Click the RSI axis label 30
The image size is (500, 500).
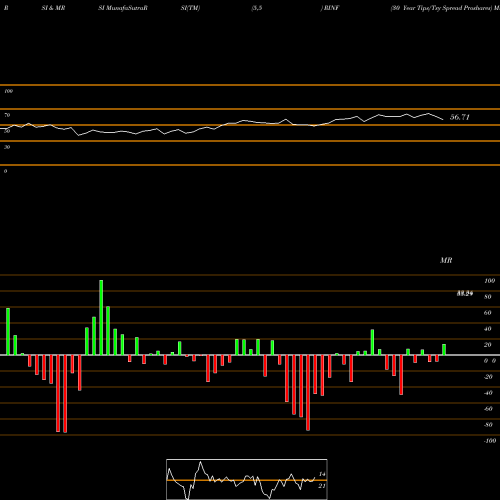coord(7,147)
